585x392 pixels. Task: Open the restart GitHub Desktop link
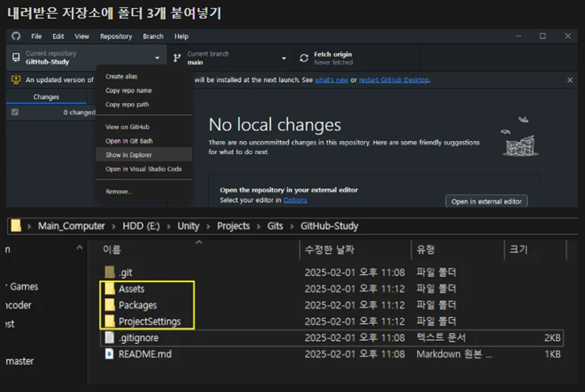click(394, 80)
